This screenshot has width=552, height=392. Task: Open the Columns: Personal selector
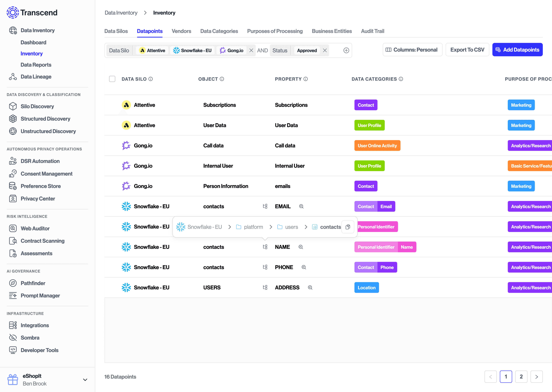(412, 50)
